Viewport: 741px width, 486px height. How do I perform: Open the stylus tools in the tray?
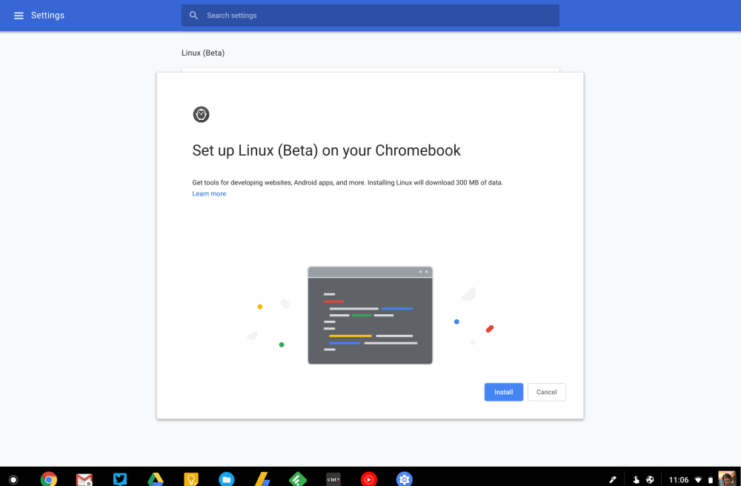pyautogui.click(x=613, y=478)
